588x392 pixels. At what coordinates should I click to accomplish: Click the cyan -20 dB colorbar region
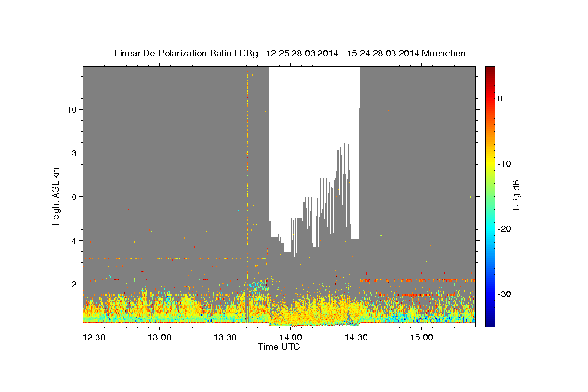(x=490, y=229)
